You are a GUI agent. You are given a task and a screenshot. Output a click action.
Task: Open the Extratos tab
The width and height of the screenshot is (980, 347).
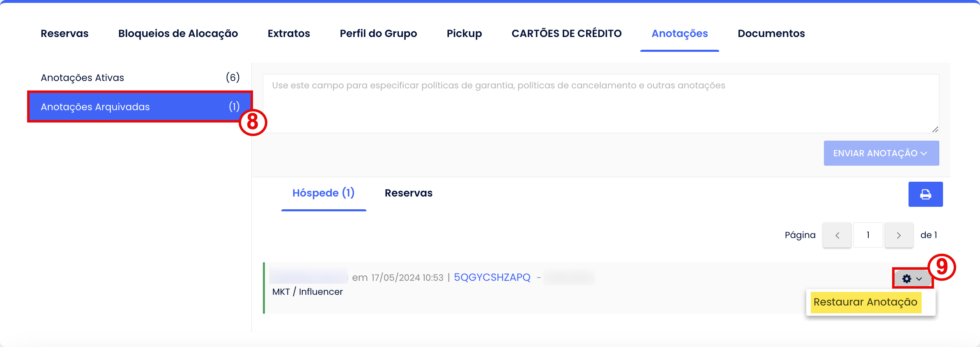tap(289, 34)
